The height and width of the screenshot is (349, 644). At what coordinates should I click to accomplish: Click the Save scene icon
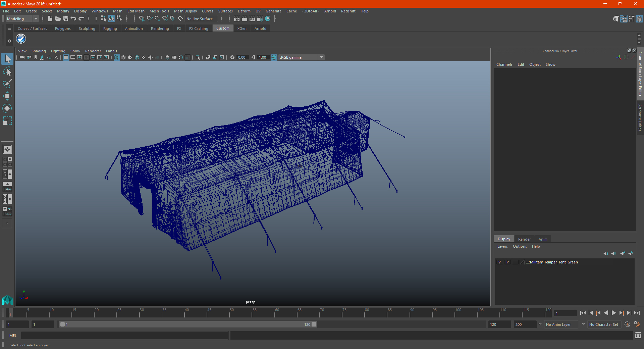coord(66,19)
